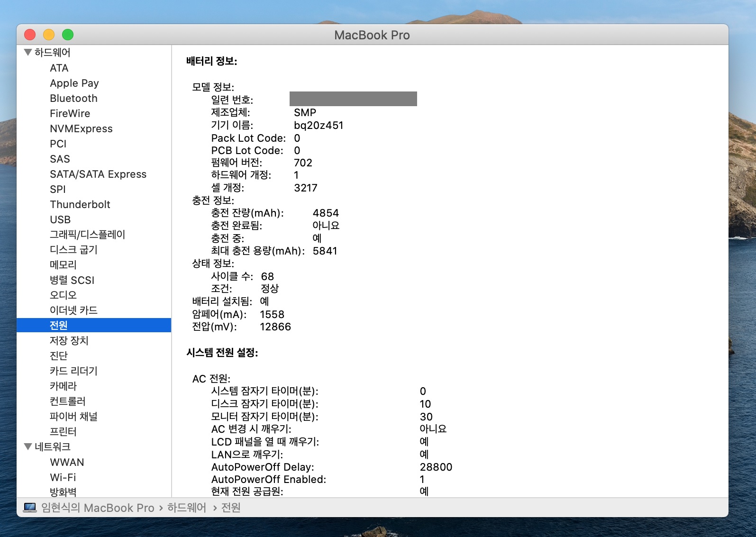Viewport: 756px width, 537px height.
Task: Click the 디스크 잠자기 타이머 value 10
Action: [x=425, y=404]
